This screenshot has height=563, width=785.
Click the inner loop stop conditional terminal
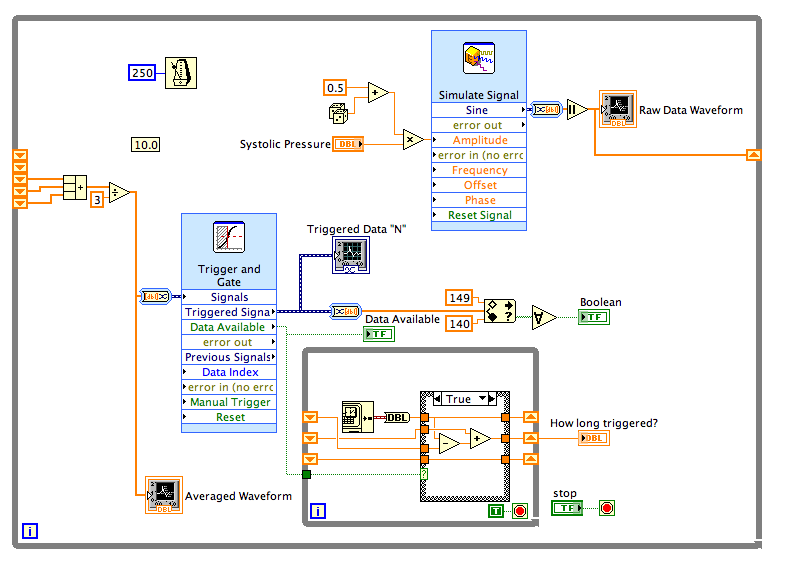pyautogui.click(x=520, y=511)
